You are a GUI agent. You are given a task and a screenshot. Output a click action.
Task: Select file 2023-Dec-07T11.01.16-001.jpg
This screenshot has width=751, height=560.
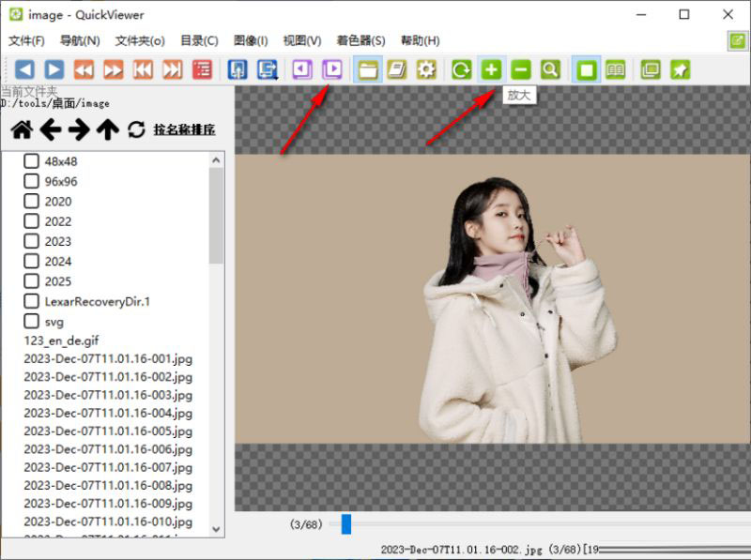click(x=108, y=359)
